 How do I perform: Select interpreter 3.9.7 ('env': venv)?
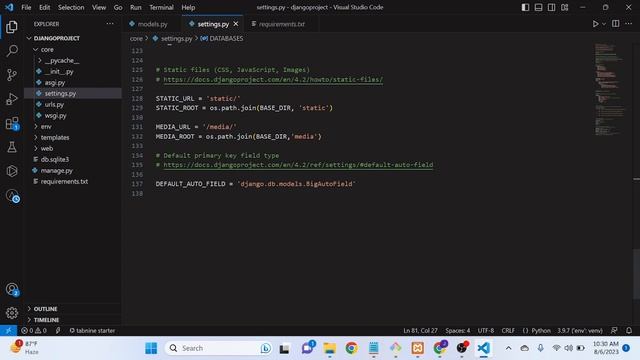(580, 331)
